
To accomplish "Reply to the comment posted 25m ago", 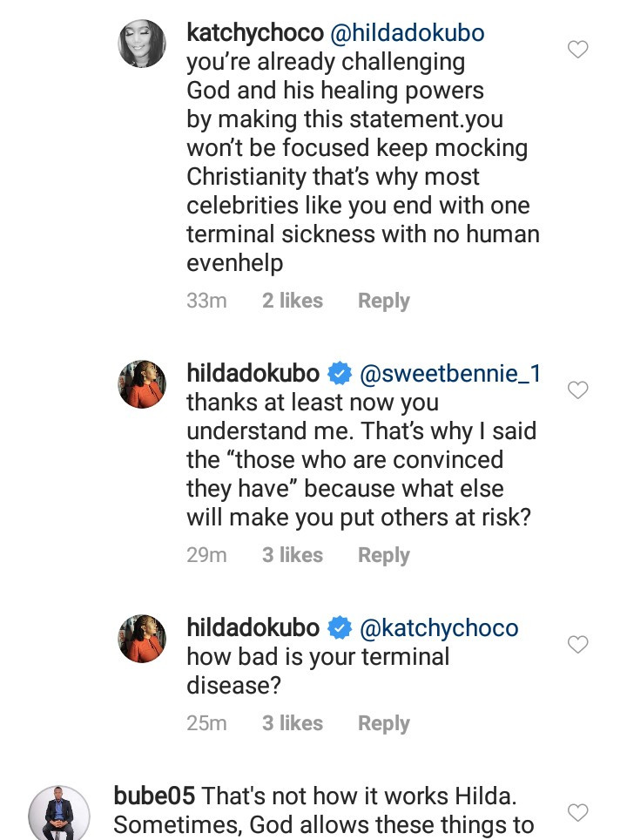I will [x=383, y=723].
